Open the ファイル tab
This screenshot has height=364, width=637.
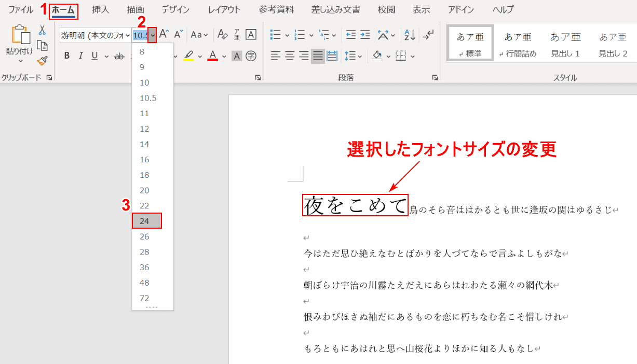pyautogui.click(x=21, y=9)
